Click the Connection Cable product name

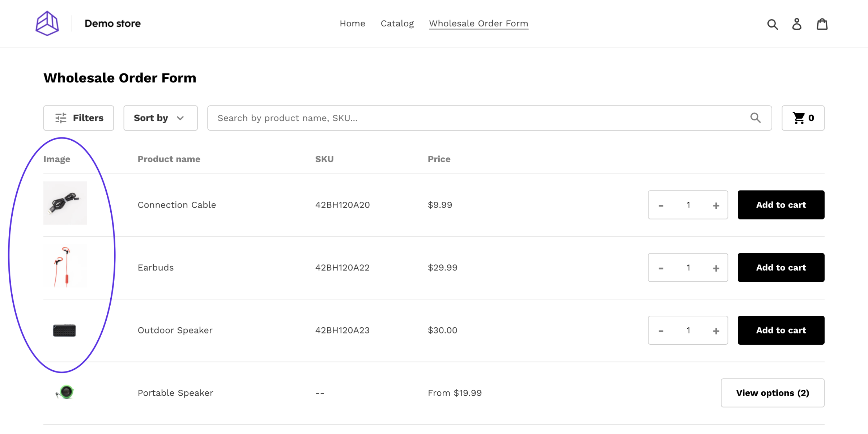click(176, 205)
